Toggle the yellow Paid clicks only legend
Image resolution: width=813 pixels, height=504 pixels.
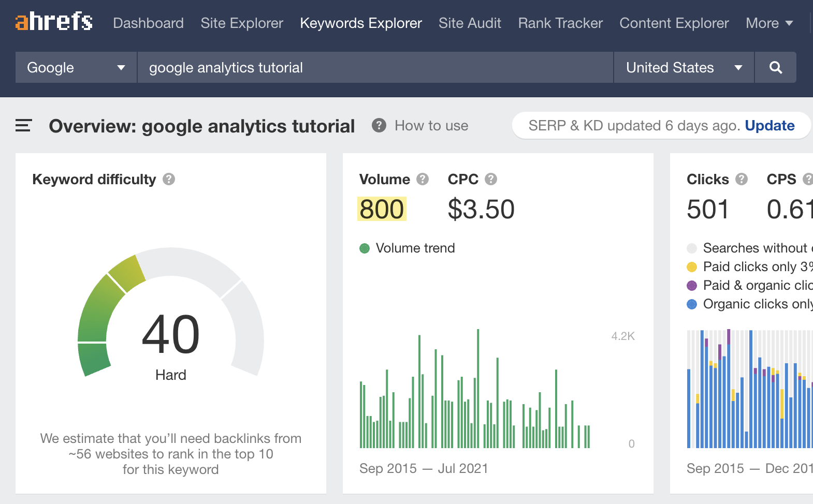(x=692, y=267)
